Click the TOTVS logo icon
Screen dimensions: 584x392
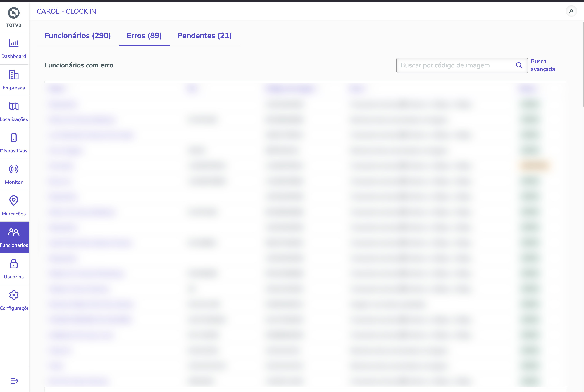[14, 13]
